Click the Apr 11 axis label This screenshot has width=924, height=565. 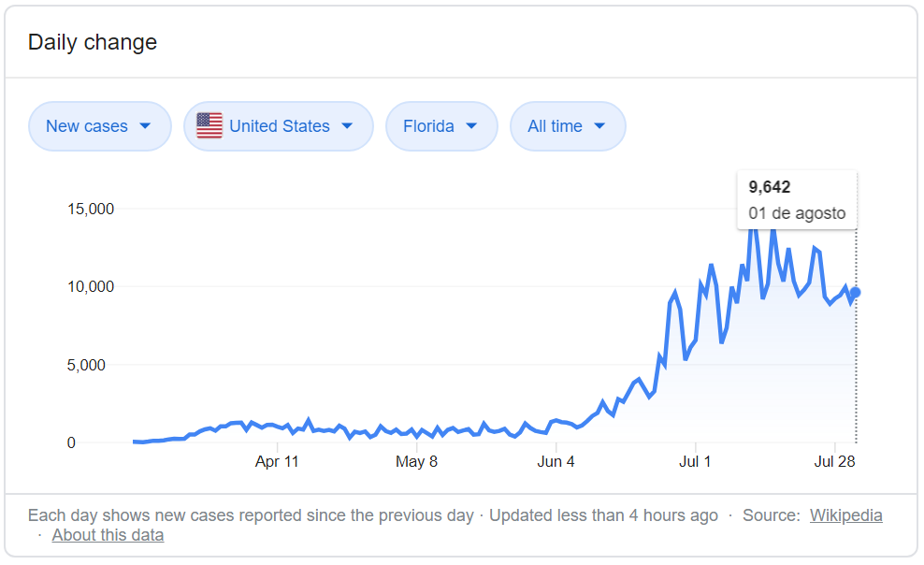(277, 461)
